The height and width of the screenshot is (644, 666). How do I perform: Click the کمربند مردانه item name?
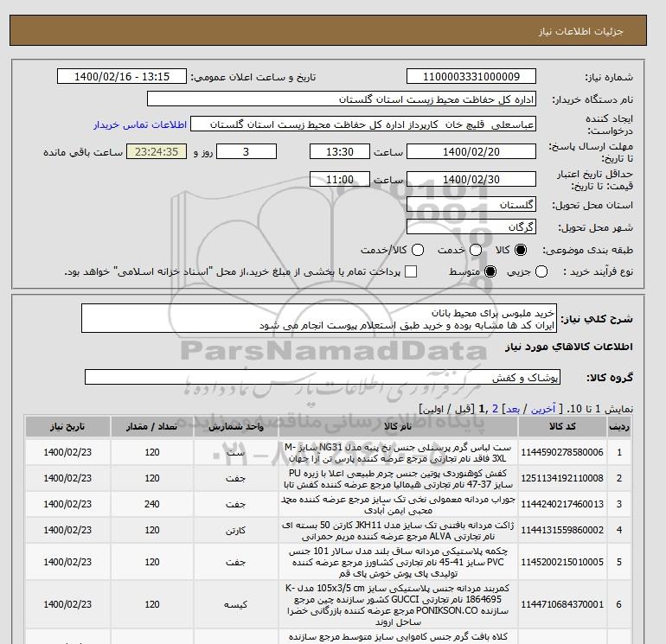398,604
